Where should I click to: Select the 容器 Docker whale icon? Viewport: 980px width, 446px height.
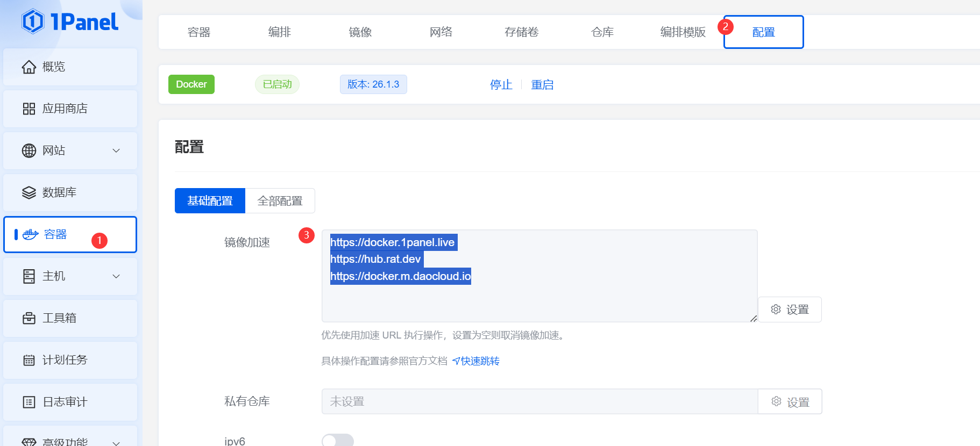31,234
